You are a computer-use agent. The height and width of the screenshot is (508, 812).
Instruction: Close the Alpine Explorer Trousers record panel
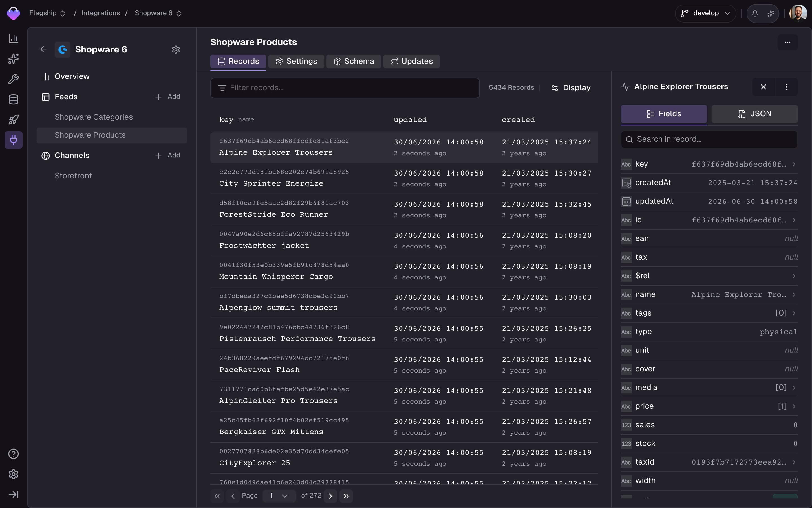click(x=763, y=87)
